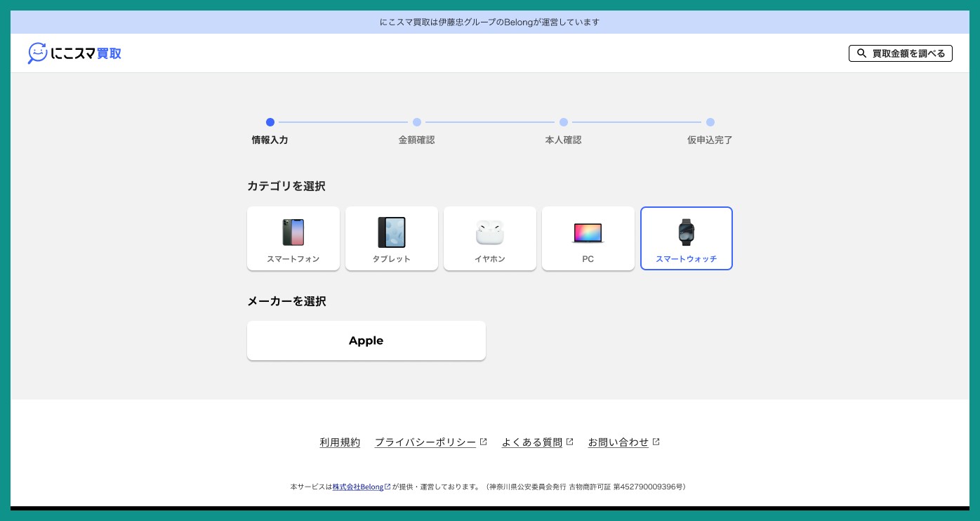Select the スマートウォッチ category card
Viewport: 980px width, 521px height.
(x=687, y=239)
